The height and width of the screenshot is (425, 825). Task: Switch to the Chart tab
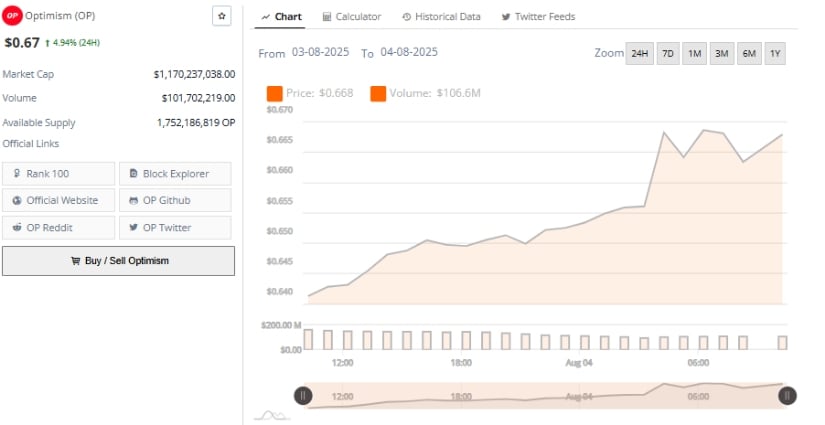pyautogui.click(x=281, y=17)
